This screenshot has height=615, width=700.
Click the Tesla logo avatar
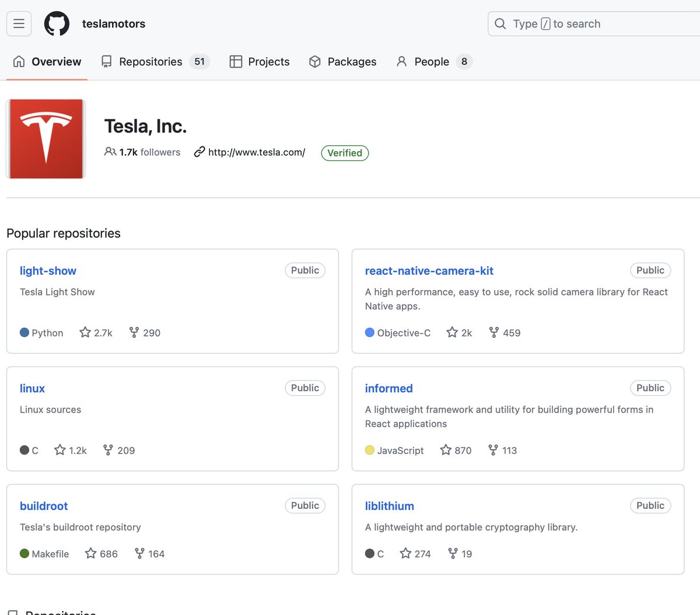pyautogui.click(x=46, y=139)
